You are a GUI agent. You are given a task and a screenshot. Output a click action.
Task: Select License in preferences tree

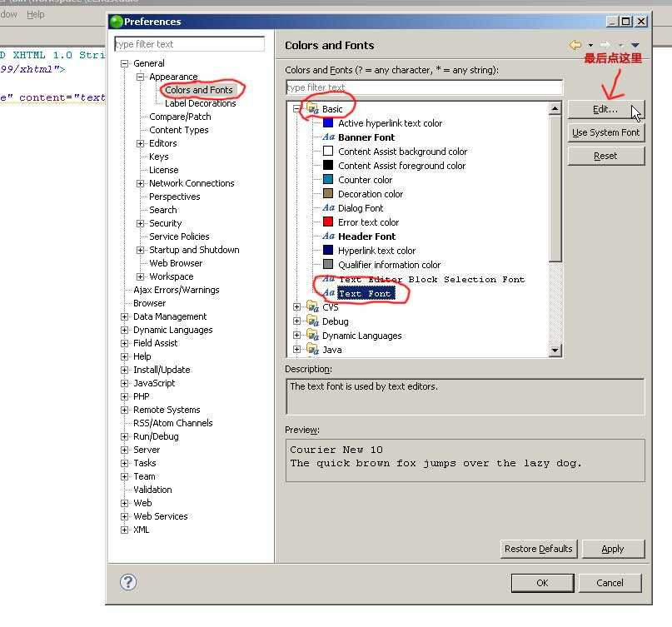click(x=163, y=170)
